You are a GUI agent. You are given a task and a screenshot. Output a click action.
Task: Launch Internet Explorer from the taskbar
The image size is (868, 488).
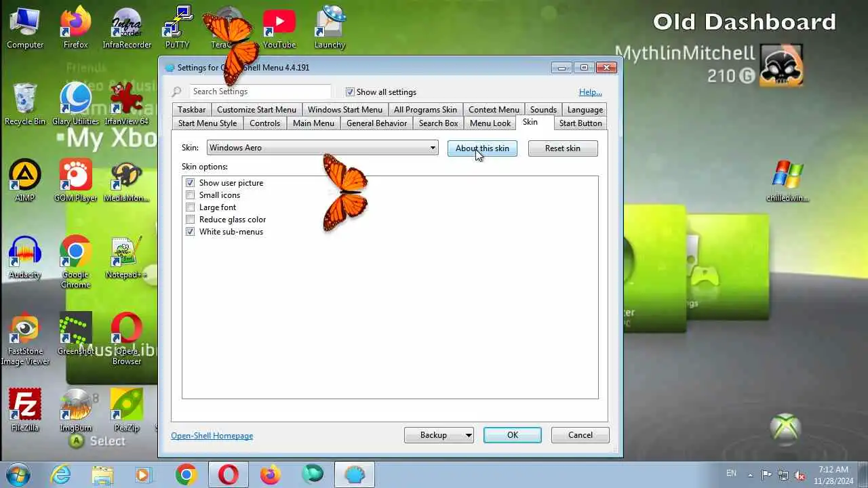(61, 475)
